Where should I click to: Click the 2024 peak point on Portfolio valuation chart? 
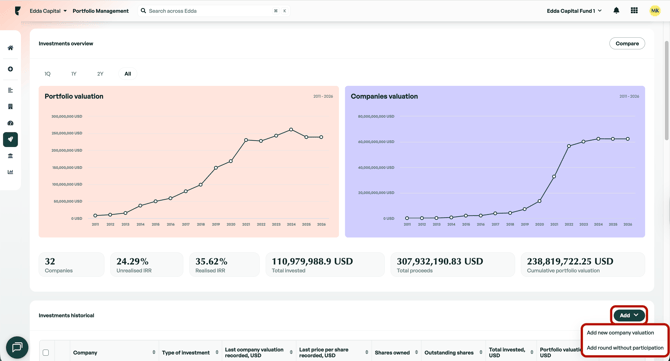pyautogui.click(x=291, y=129)
